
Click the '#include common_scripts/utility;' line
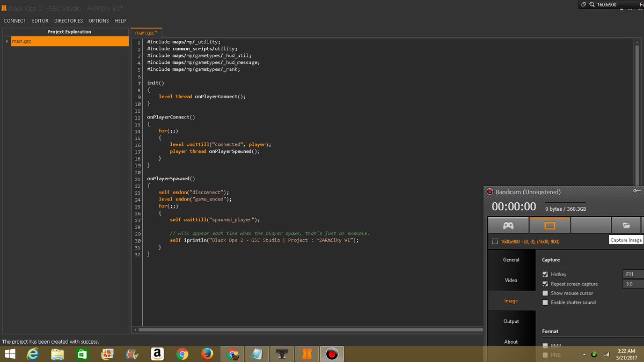(x=192, y=48)
